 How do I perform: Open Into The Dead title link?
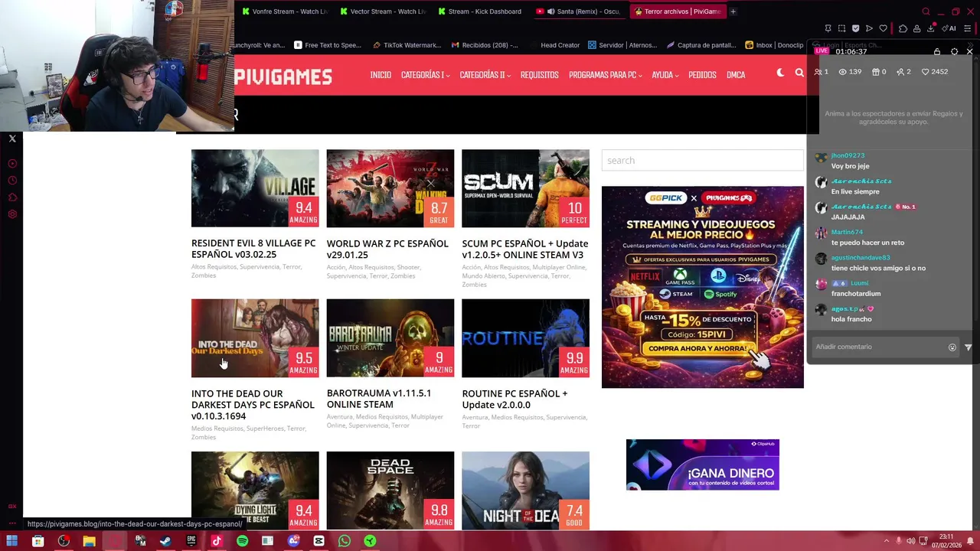point(253,405)
